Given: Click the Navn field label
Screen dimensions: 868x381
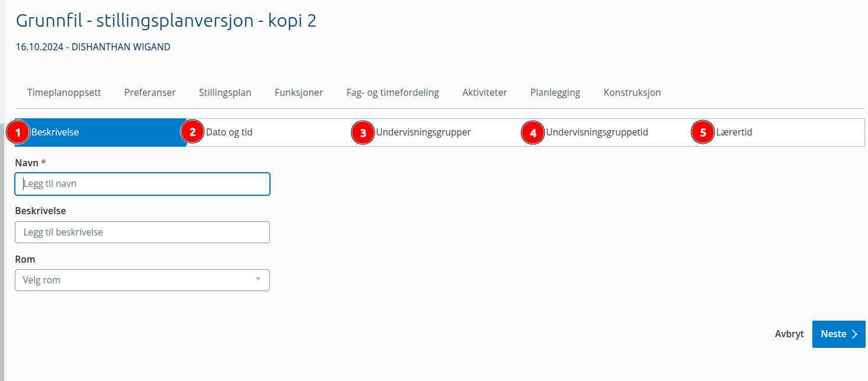Looking at the screenshot, I should click(x=31, y=163).
